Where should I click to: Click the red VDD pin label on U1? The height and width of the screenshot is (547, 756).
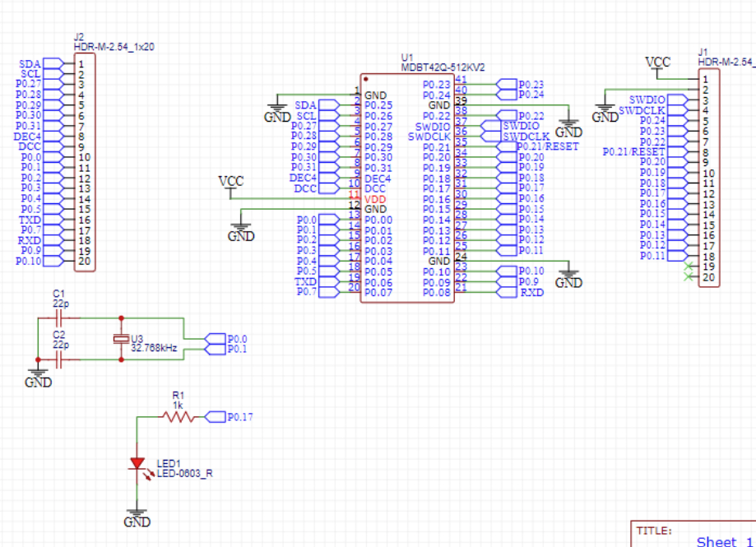tap(376, 200)
